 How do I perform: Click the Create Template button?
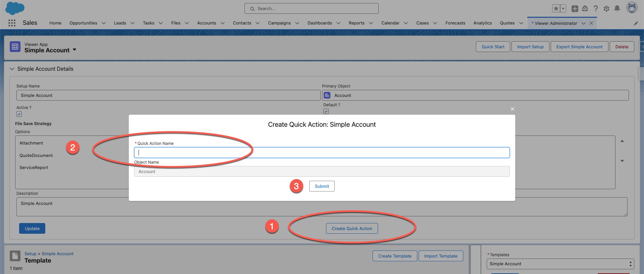point(395,256)
